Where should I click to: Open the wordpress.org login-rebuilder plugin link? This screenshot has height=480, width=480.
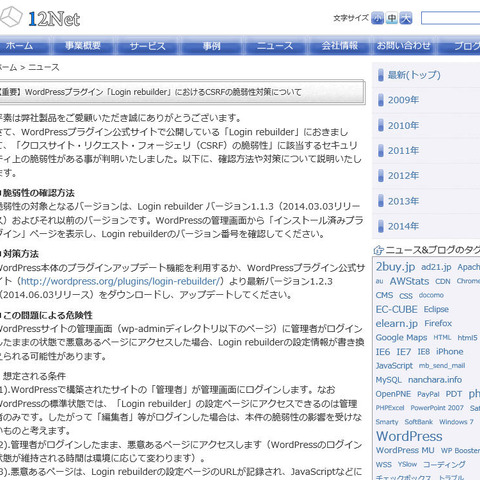[x=120, y=281]
